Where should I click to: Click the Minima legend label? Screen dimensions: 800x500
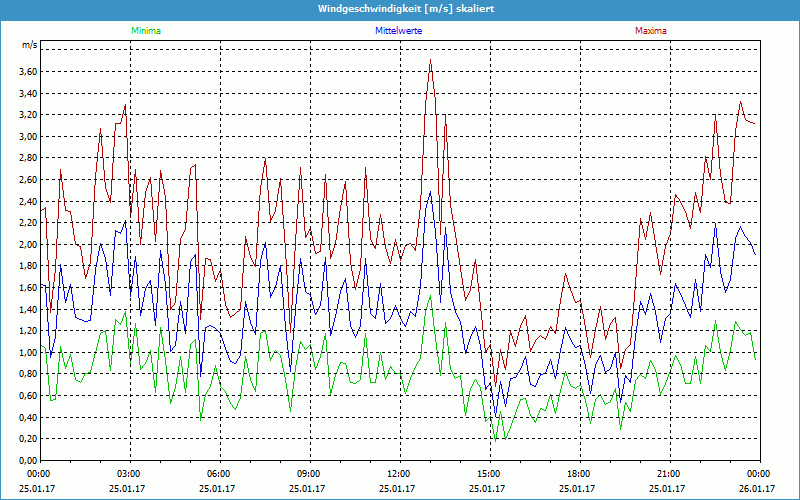(145, 31)
